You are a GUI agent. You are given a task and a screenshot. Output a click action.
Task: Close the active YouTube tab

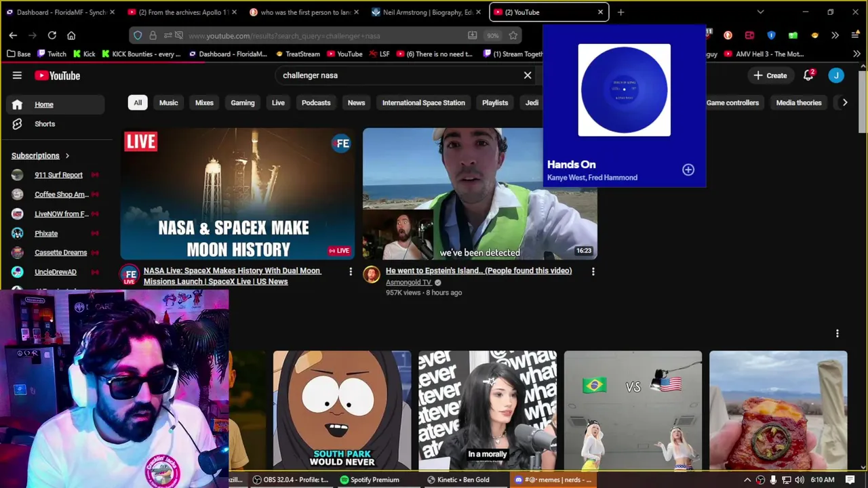click(x=600, y=12)
